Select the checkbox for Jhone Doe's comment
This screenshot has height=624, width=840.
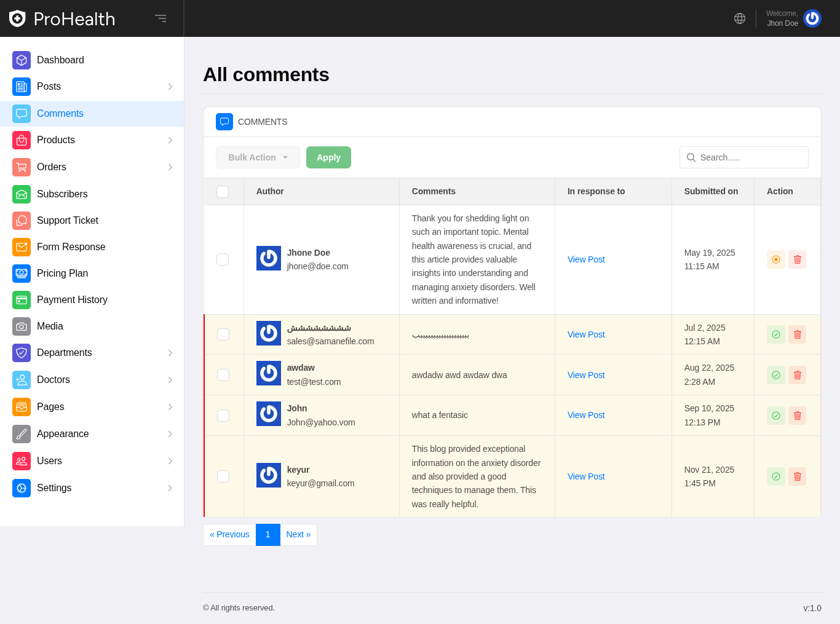coord(223,259)
